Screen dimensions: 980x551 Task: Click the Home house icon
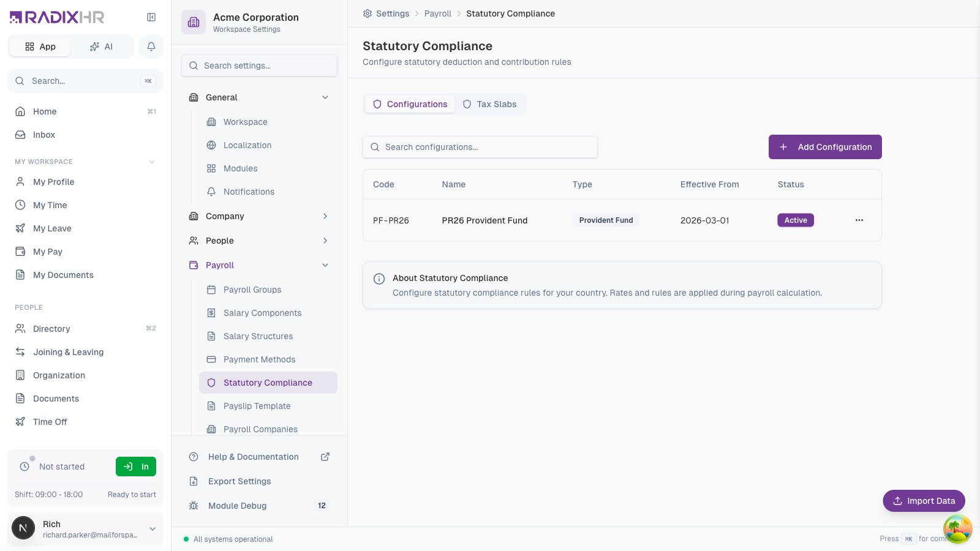pos(20,111)
